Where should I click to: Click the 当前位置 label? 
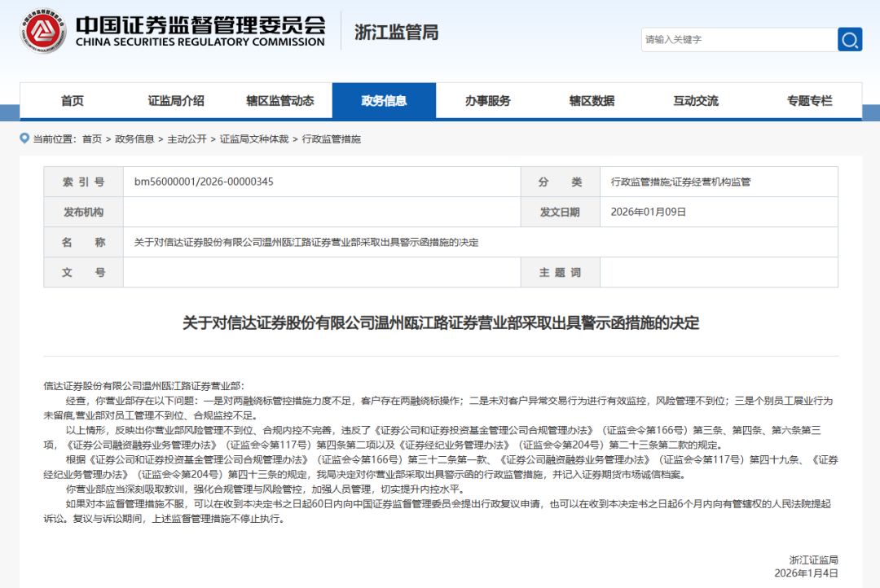click(x=54, y=139)
